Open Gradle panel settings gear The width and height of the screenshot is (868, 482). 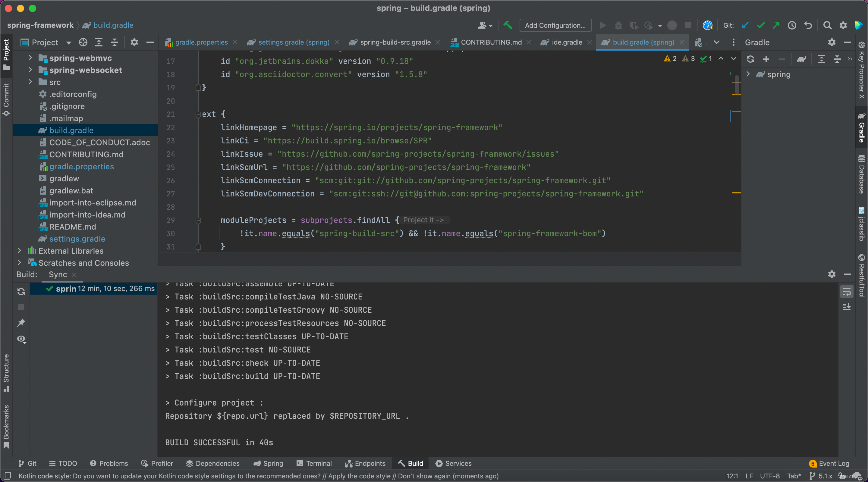832,42
